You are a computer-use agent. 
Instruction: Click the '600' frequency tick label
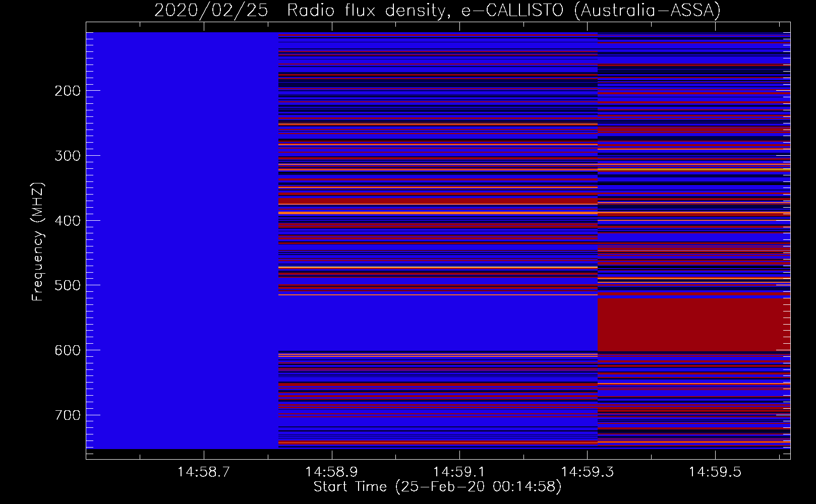pos(67,350)
